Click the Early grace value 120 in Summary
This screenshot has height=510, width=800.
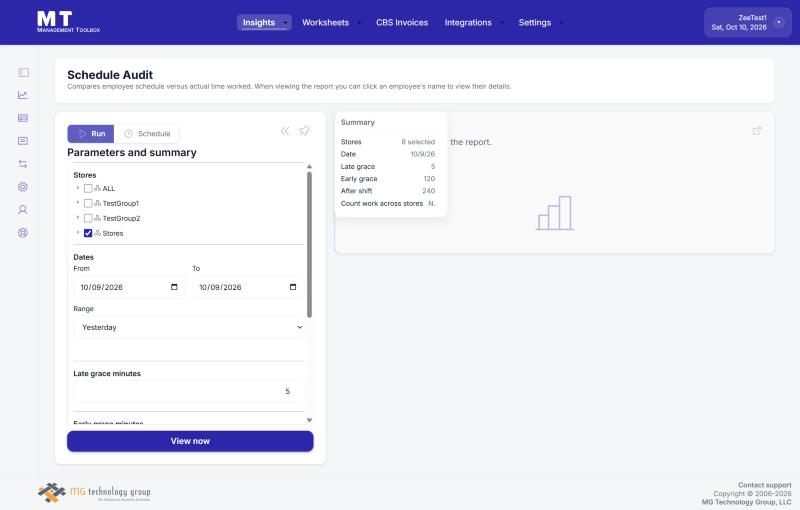tap(429, 178)
